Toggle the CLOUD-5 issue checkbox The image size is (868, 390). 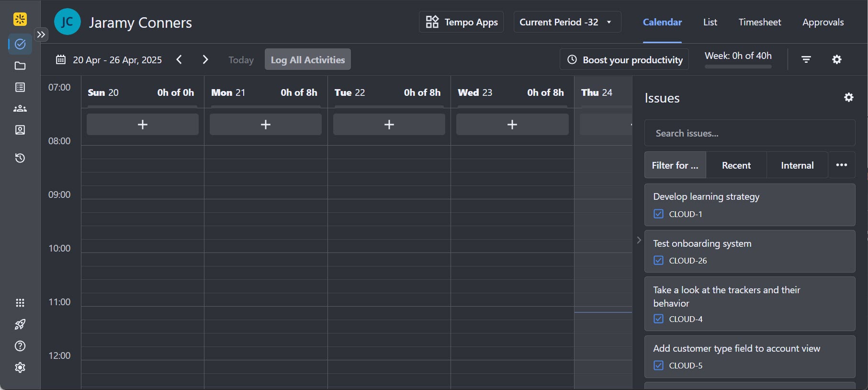[659, 366]
